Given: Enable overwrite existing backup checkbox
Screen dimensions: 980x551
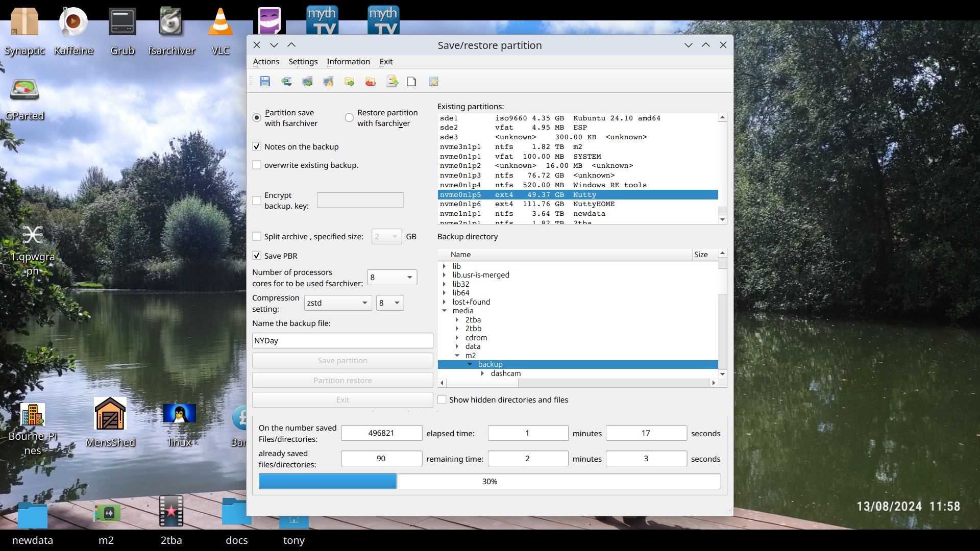Looking at the screenshot, I should coord(257,165).
